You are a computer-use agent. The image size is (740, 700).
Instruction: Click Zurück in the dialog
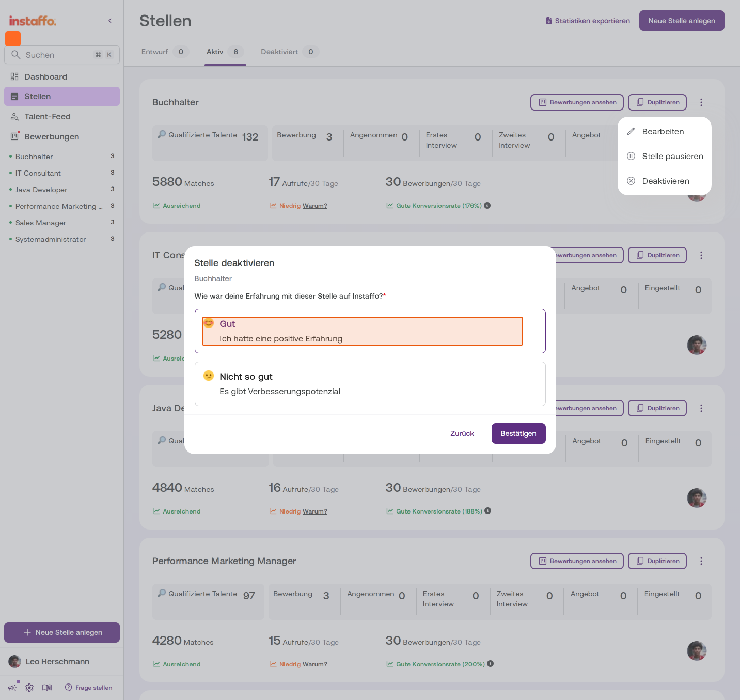462,433
